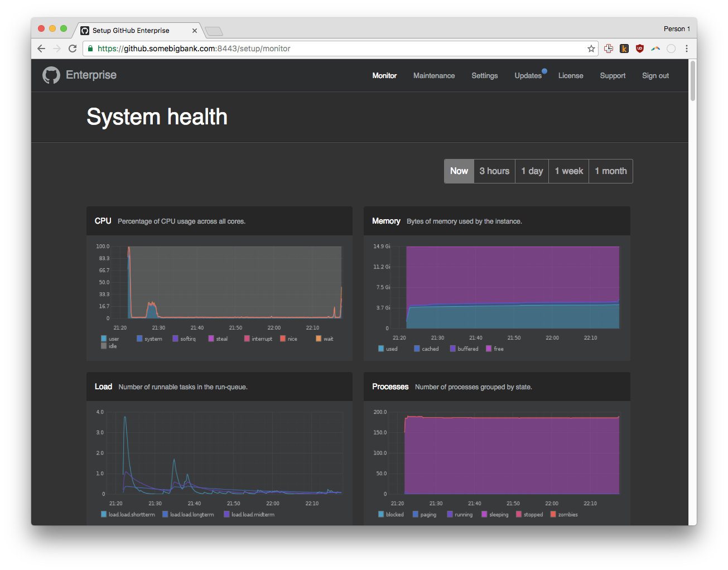Toggle the idle series in CPU legend
Image resolution: width=728 pixels, height=570 pixels.
click(x=109, y=346)
